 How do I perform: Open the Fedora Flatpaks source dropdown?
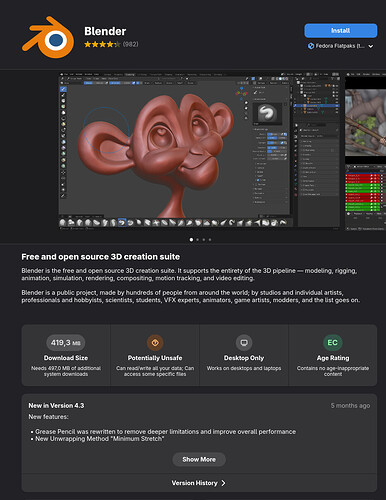point(340,46)
